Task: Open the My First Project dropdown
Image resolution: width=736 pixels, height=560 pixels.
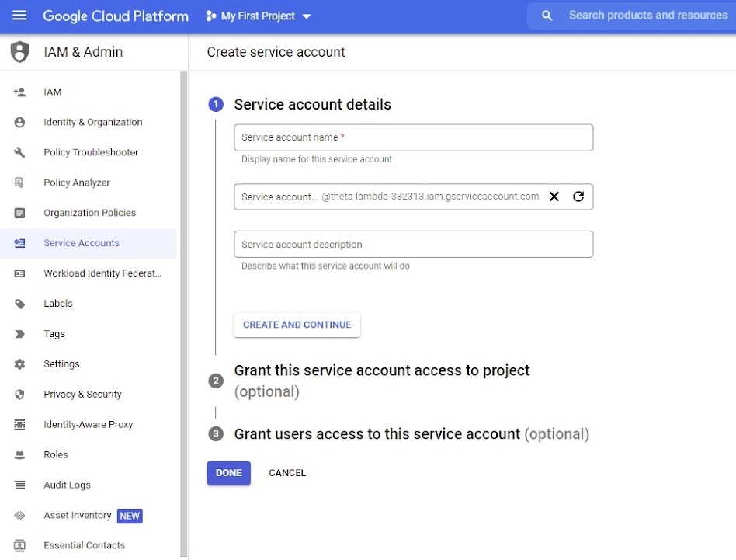Action: 259,16
